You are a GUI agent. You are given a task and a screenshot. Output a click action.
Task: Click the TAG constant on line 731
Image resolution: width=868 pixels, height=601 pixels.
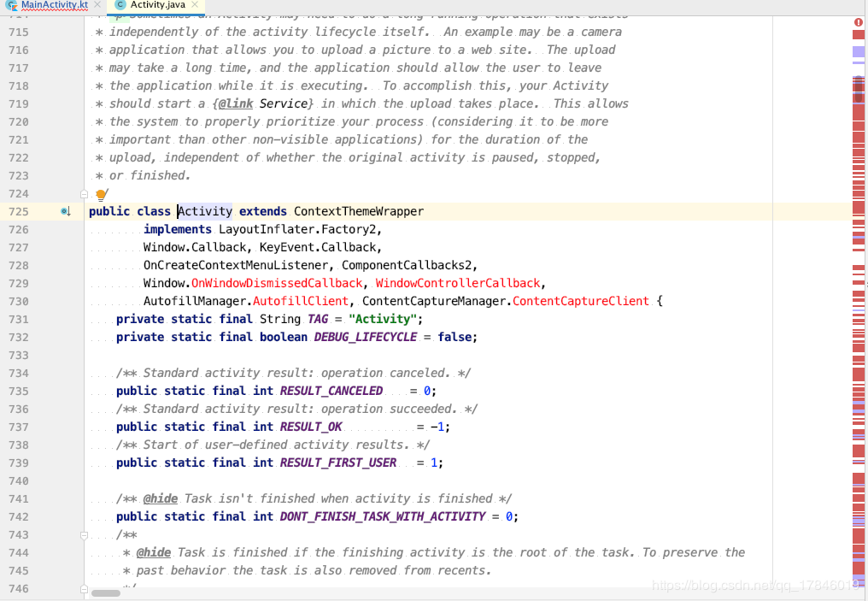[x=318, y=319]
